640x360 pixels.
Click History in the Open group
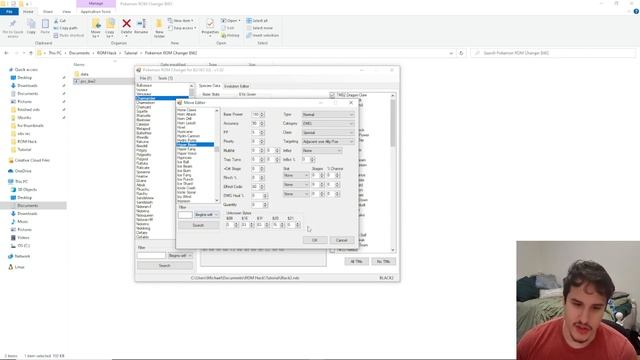pyautogui.click(x=231, y=35)
